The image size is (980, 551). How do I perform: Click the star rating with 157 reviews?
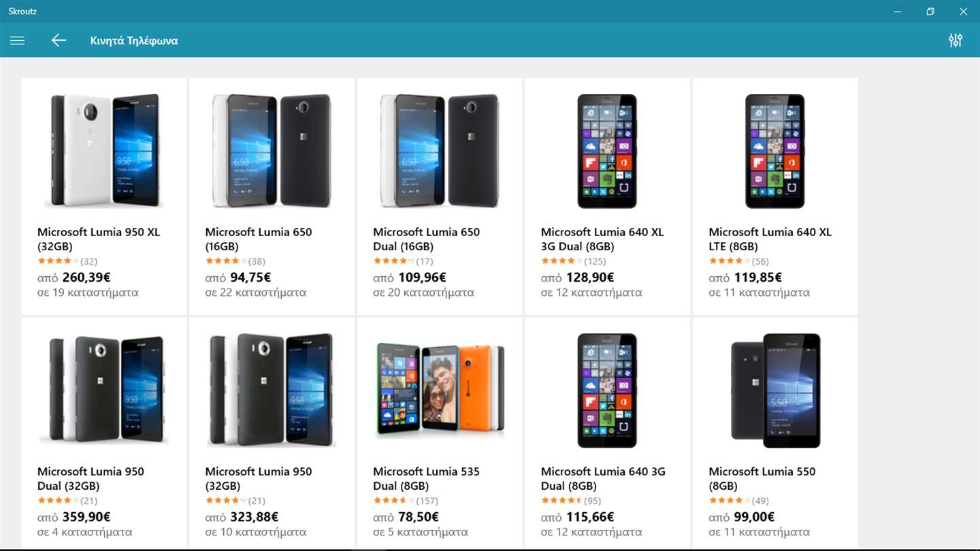click(x=394, y=501)
